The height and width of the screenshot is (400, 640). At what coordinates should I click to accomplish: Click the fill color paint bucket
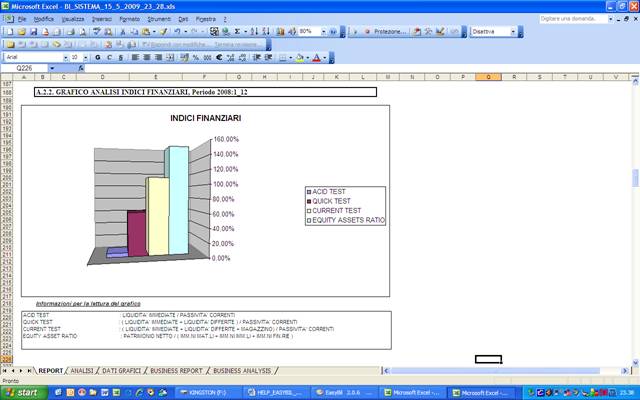[x=300, y=58]
